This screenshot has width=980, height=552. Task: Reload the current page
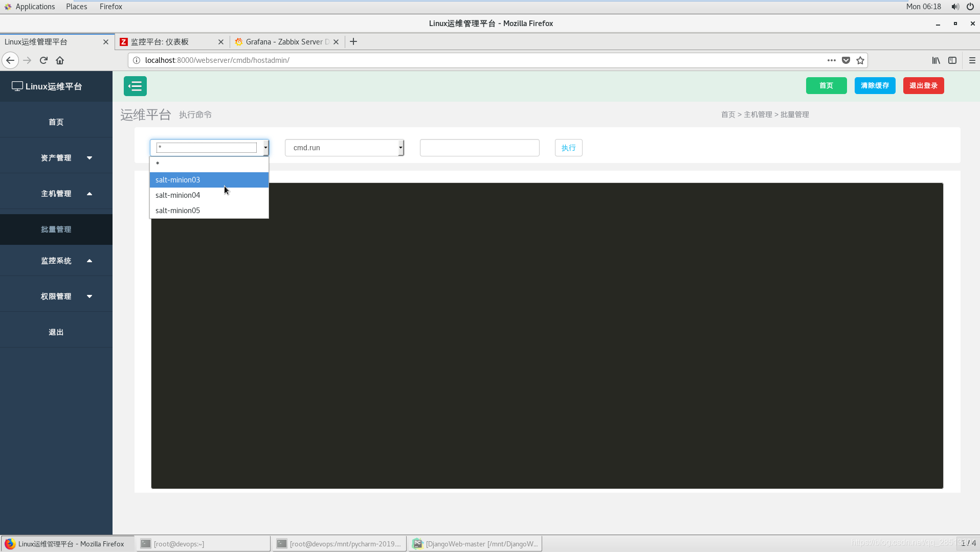point(43,60)
